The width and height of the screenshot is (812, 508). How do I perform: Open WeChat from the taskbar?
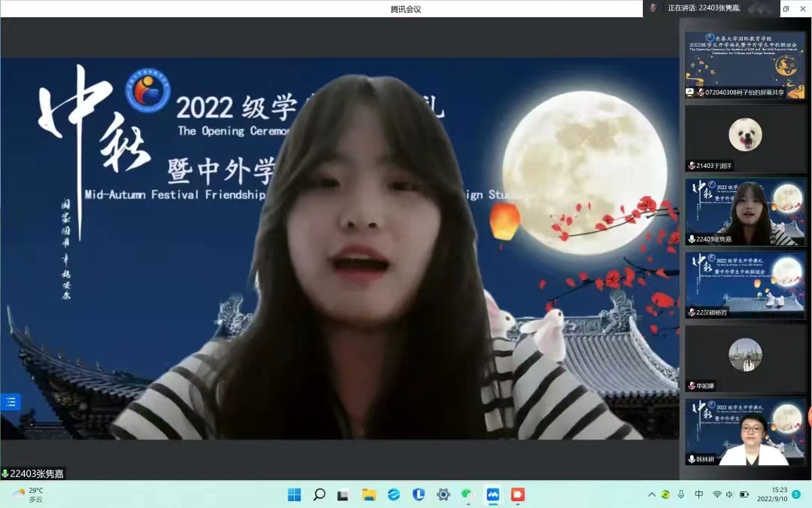(468, 495)
